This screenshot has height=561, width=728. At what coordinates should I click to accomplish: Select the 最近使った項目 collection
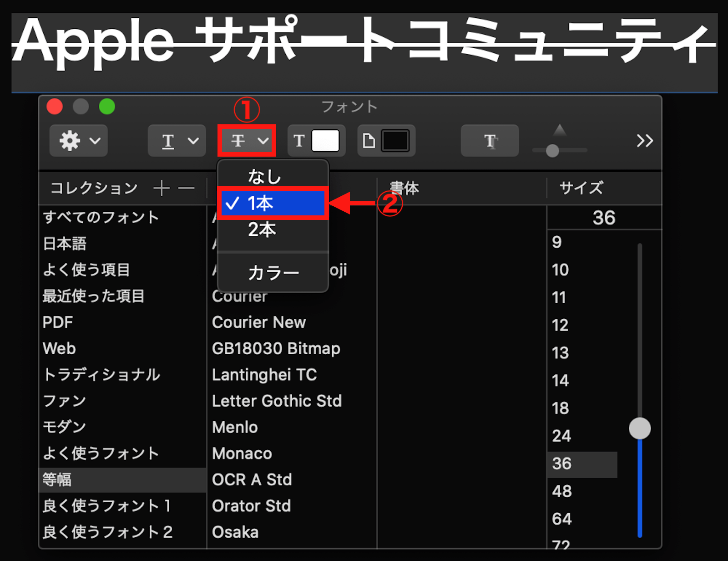(123, 296)
